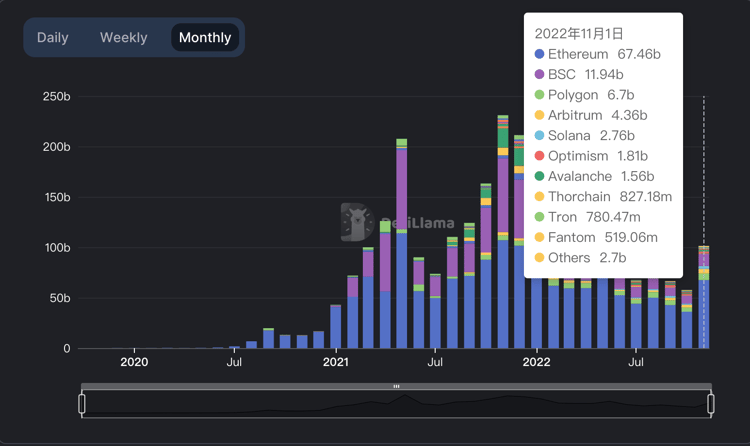Click the range slider overview area
Screen dimensions: 750x446
point(397,403)
